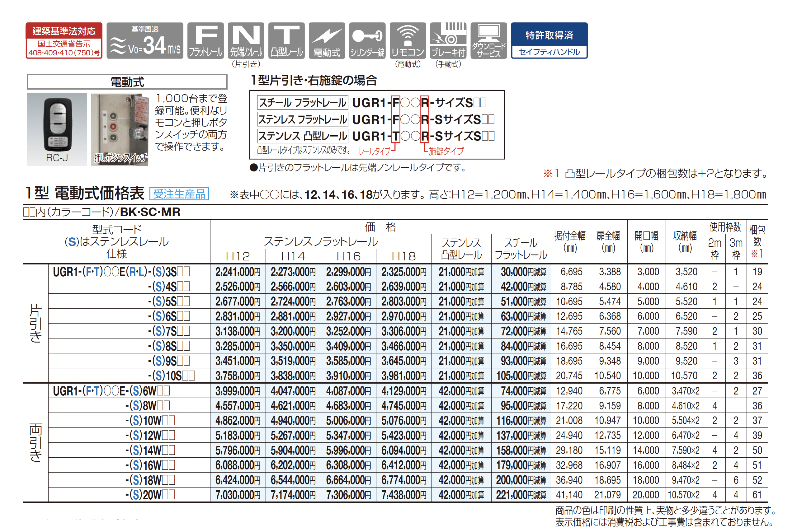Click the 7,438,000円 price cell
Image resolution: width=797 pixels, height=532 pixels.
pyautogui.click(x=403, y=495)
